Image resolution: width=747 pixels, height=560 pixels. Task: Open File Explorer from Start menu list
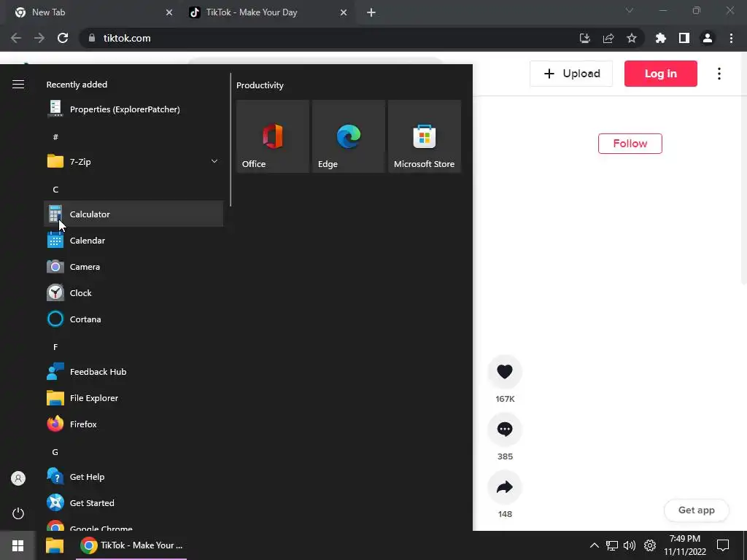click(x=133, y=397)
